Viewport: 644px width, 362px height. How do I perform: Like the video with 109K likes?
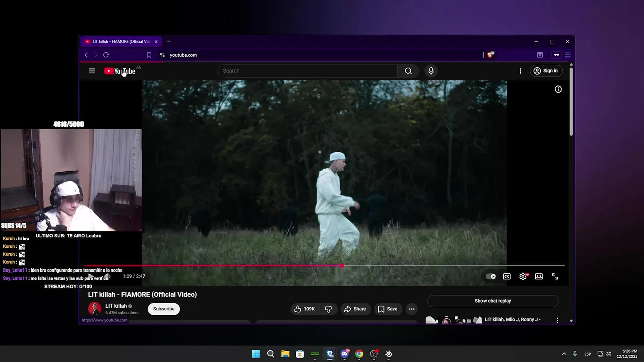point(304,309)
